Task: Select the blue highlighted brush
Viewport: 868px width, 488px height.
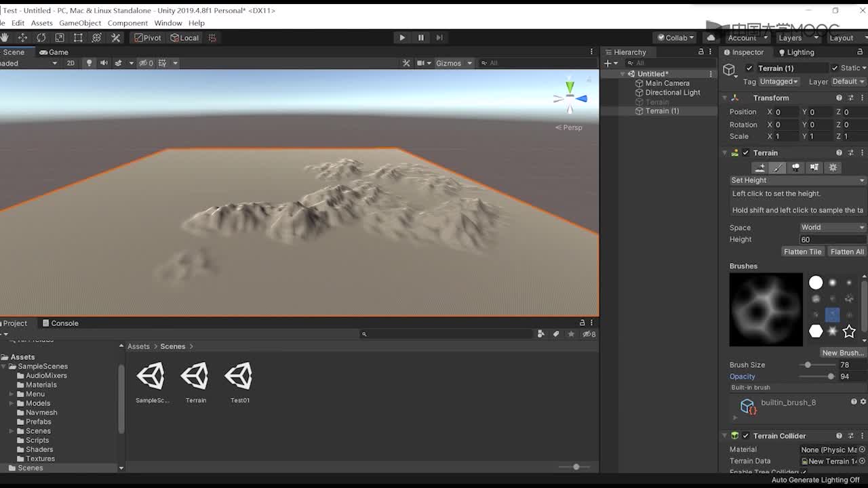Action: click(x=832, y=314)
